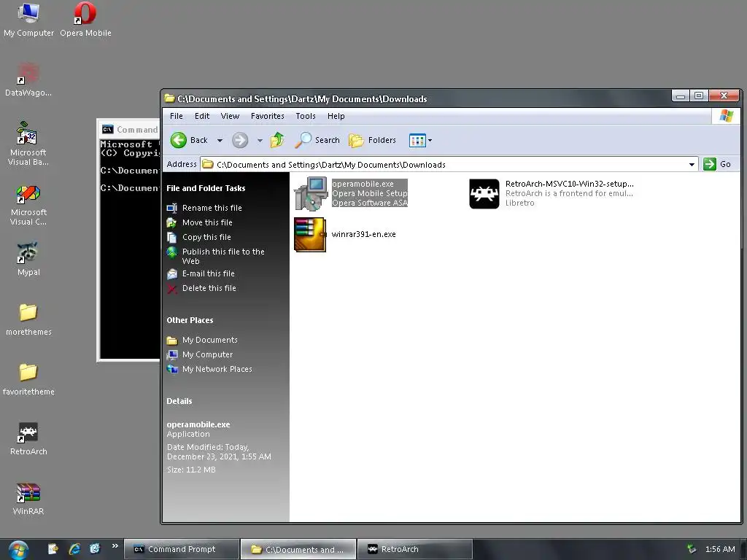Screen dimensions: 747x560
Task: Select the winrar391-en.exe archive icon
Action: click(310, 234)
